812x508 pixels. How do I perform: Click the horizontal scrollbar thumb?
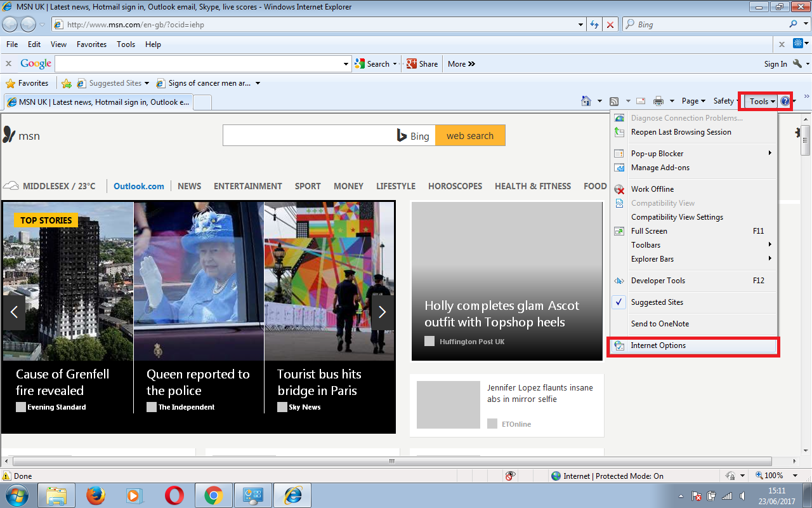point(393,461)
